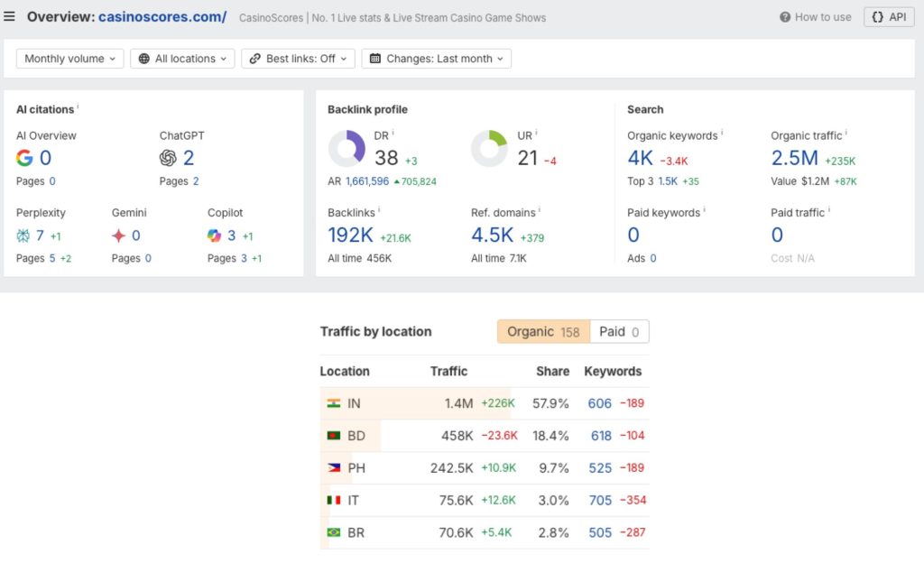
Task: Click the Google AI Overview icon
Action: (24, 159)
